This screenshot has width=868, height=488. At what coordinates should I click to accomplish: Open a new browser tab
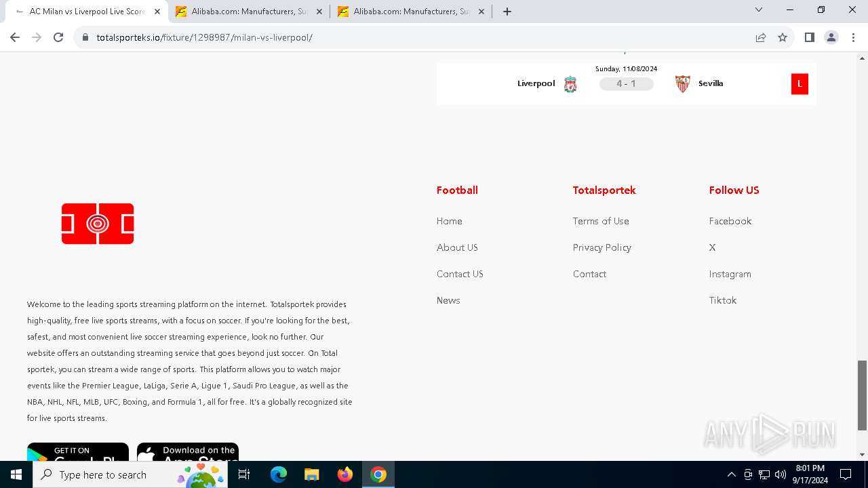tap(507, 11)
